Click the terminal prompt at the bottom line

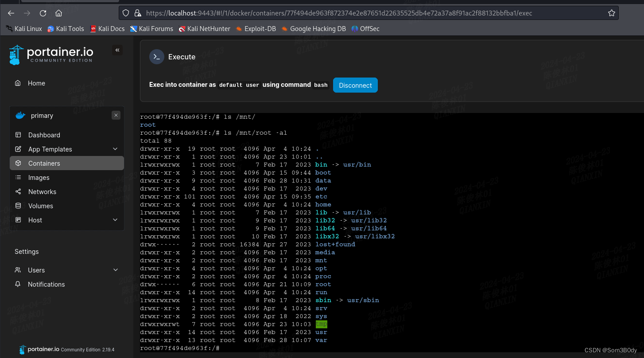click(180, 348)
